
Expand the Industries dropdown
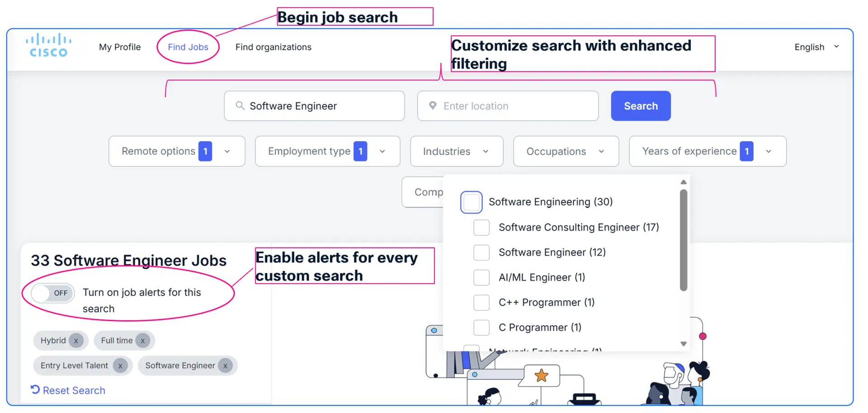[x=457, y=151]
